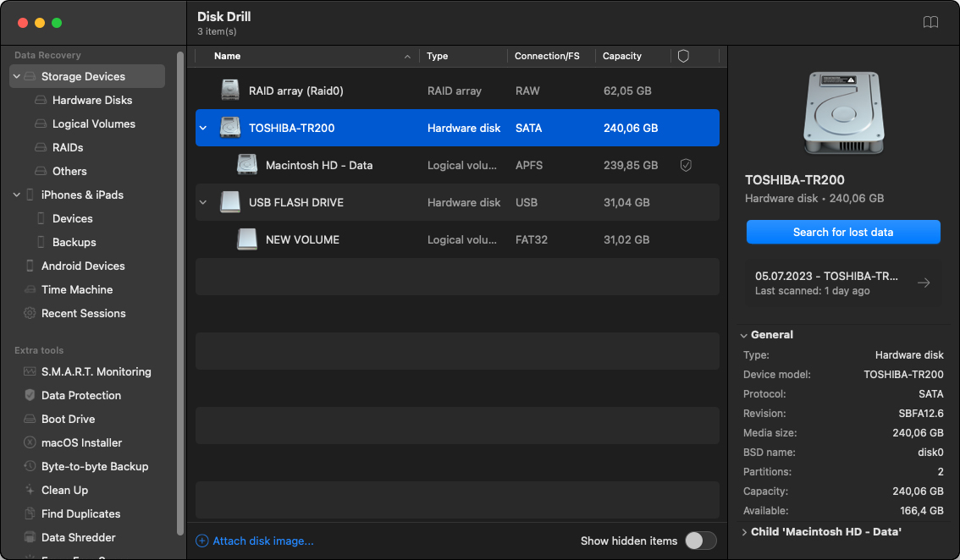Collapse the iPhones & iPads section

coord(17,195)
